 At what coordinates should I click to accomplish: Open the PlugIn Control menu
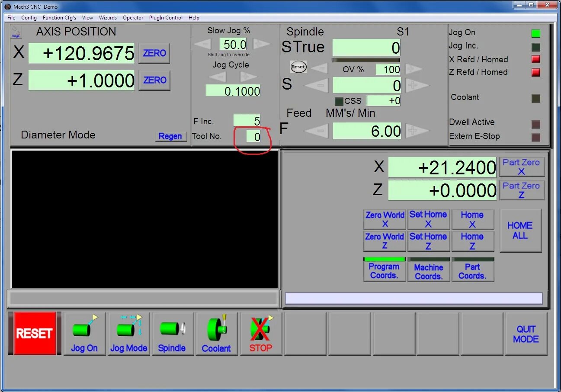click(166, 18)
